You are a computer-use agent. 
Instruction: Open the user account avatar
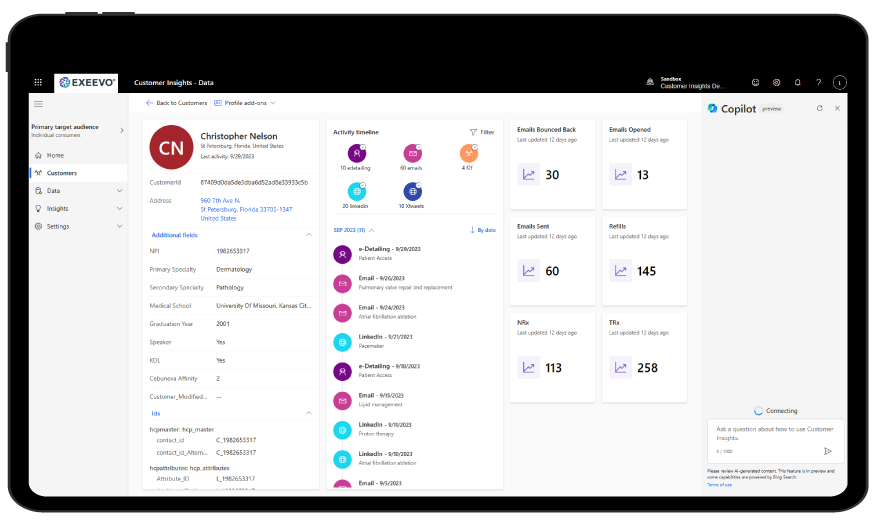839,83
